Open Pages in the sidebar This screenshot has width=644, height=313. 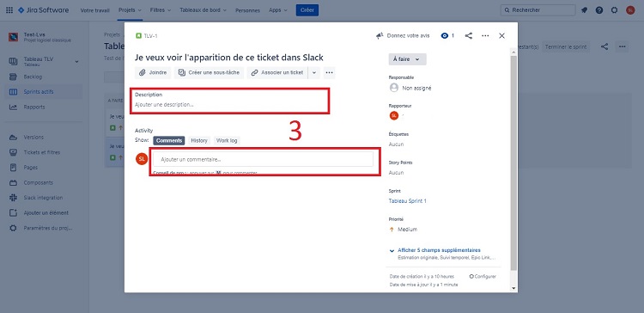click(44, 168)
